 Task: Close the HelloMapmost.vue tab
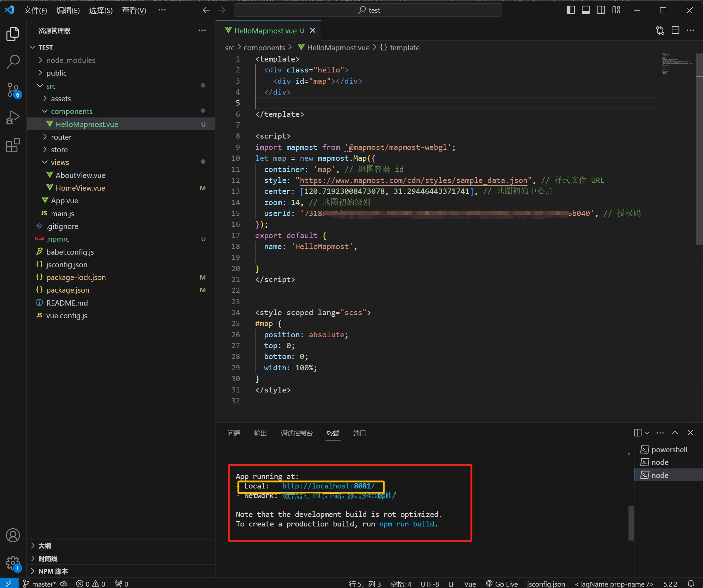coord(312,31)
